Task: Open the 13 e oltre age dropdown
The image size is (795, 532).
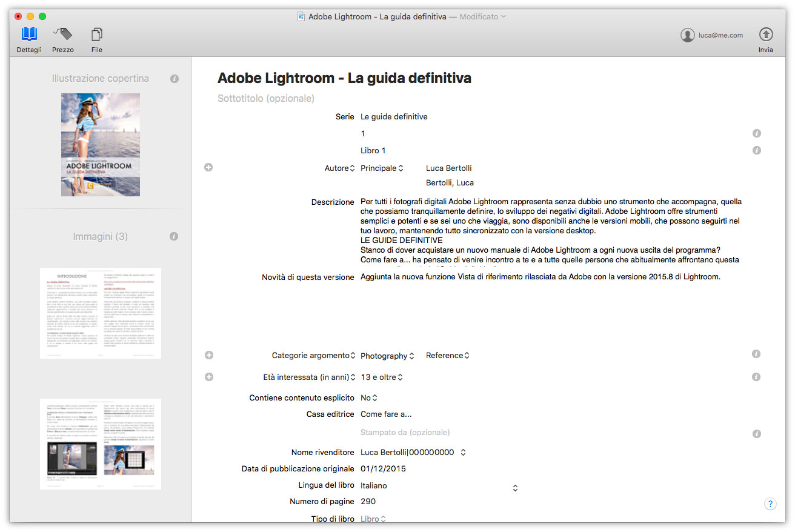Action: (x=382, y=377)
